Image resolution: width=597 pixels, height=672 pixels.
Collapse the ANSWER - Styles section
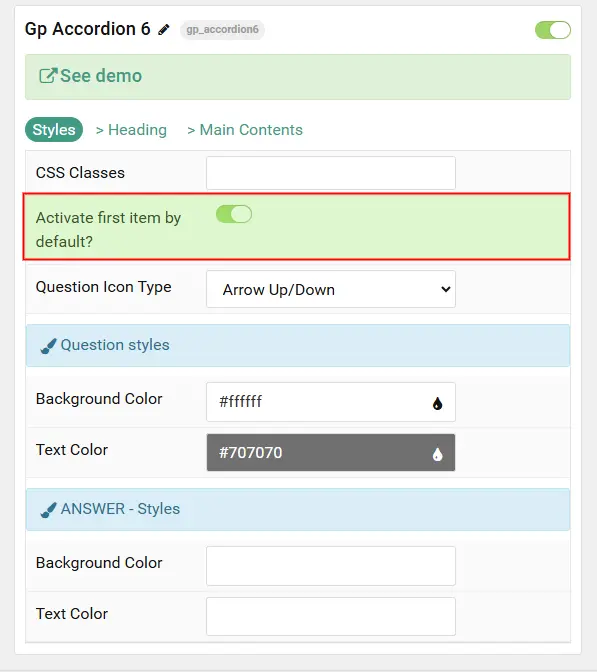point(298,509)
